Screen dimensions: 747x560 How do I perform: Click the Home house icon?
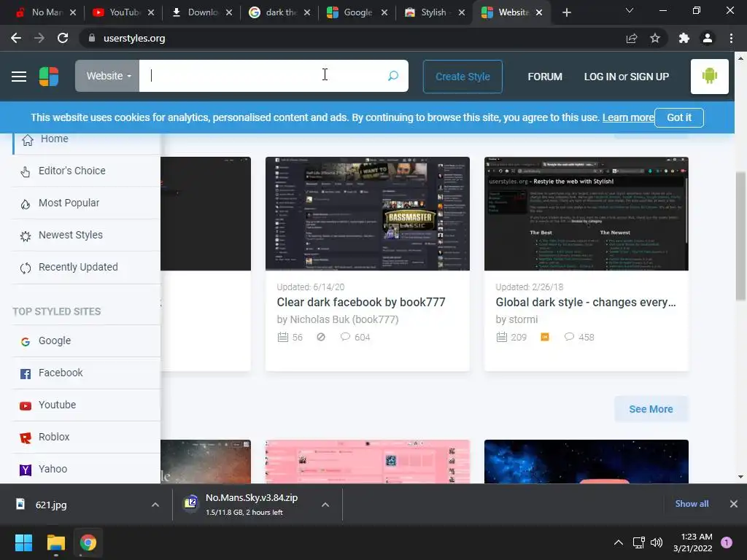point(28,139)
